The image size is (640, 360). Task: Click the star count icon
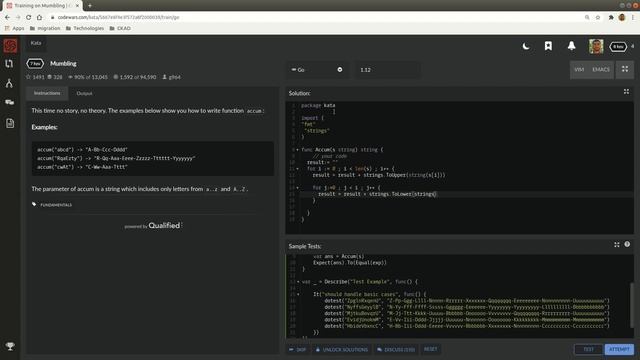[x=28, y=77]
